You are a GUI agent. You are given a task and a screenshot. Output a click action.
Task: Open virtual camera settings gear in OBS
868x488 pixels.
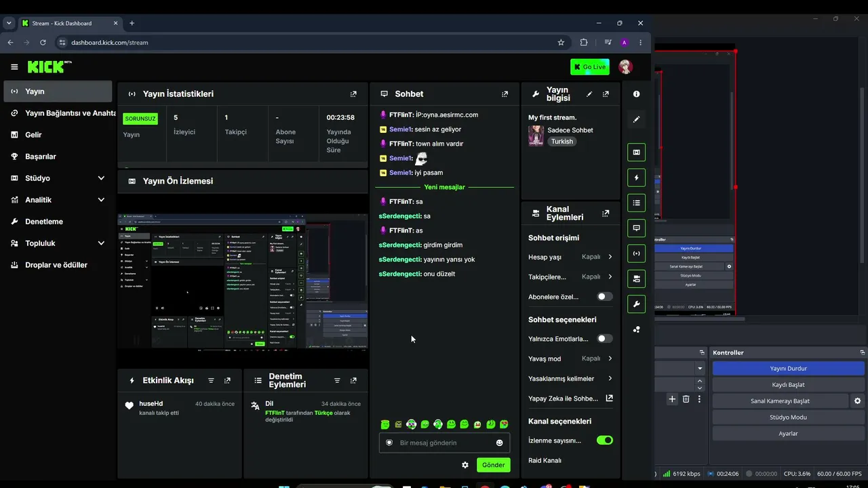tap(857, 401)
